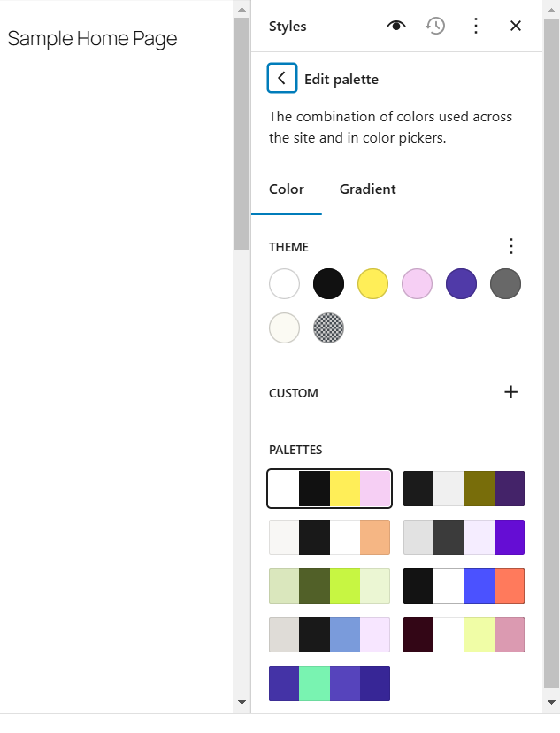Apply the green lime palette preset
The width and height of the screenshot is (560, 733).
(x=329, y=586)
